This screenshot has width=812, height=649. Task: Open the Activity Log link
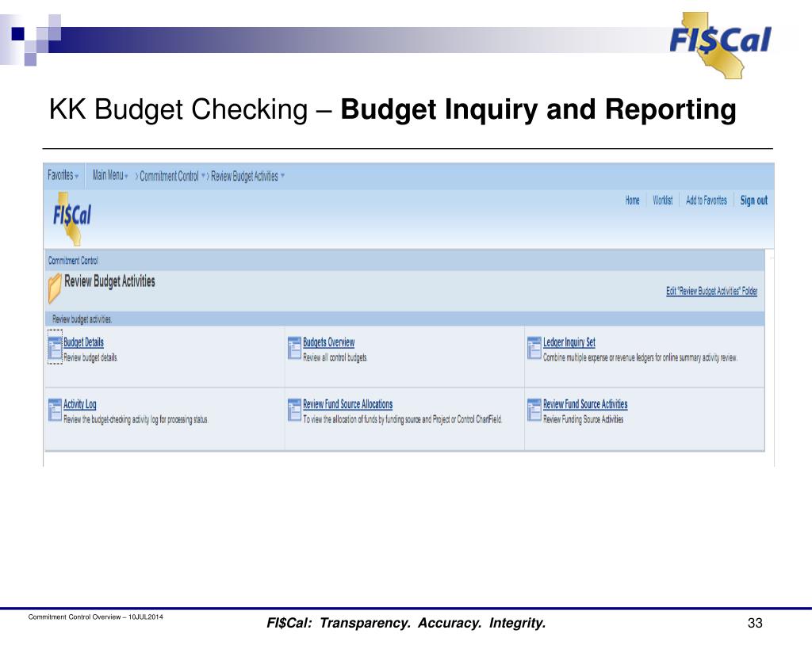80,404
